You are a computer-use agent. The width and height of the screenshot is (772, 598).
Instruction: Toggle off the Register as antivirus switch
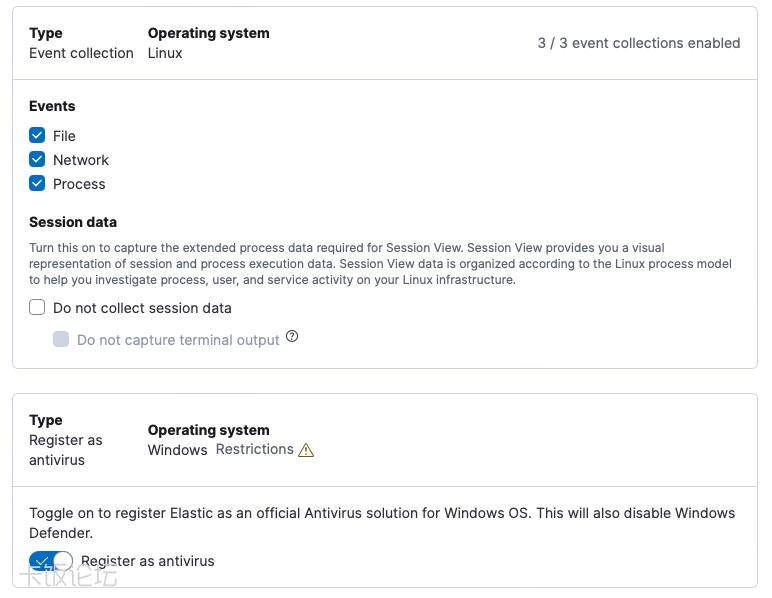pyautogui.click(x=51, y=561)
